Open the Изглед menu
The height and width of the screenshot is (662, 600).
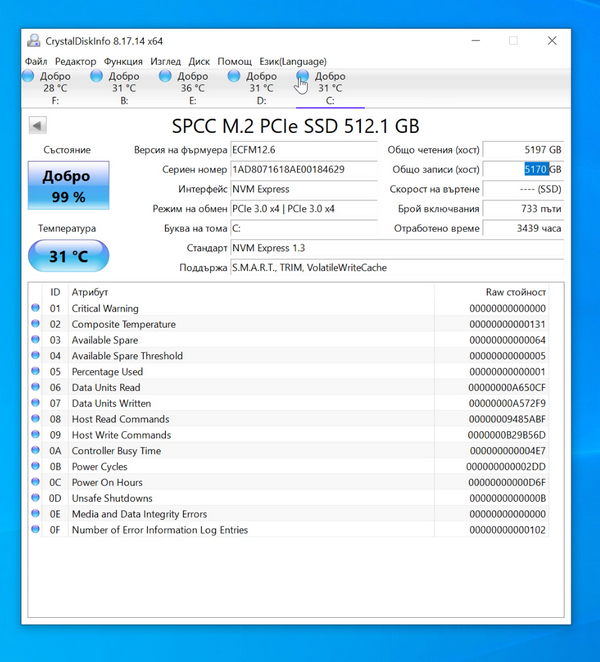point(166,62)
